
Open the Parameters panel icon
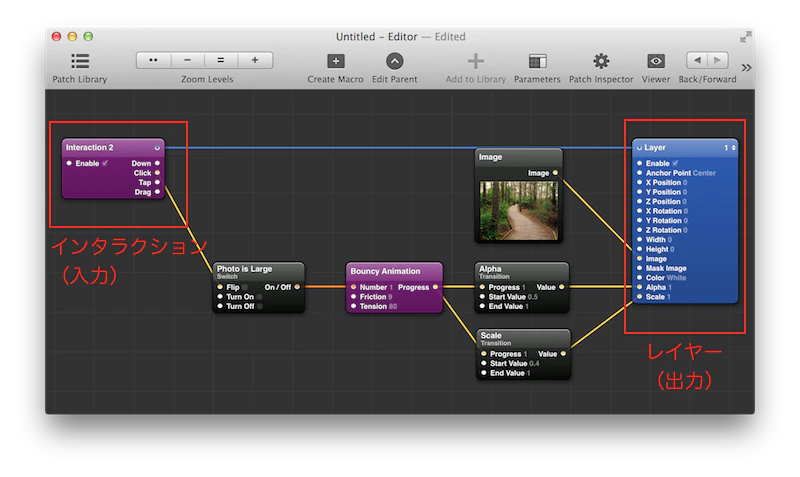(537, 61)
